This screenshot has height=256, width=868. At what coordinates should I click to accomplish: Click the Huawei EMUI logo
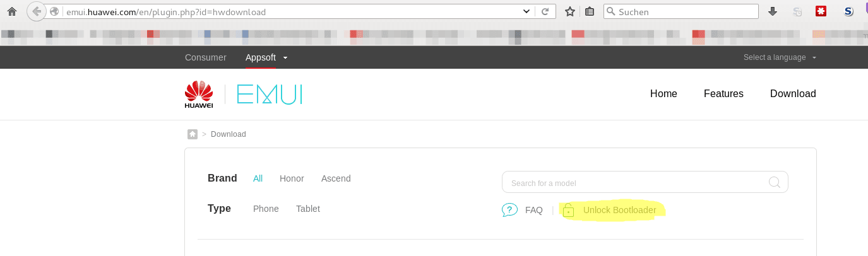(x=244, y=94)
